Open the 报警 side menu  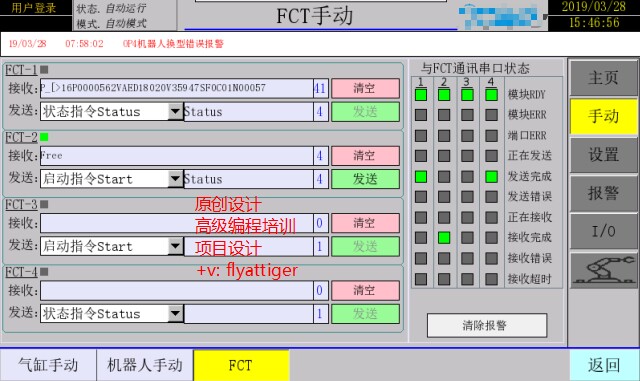tap(603, 193)
